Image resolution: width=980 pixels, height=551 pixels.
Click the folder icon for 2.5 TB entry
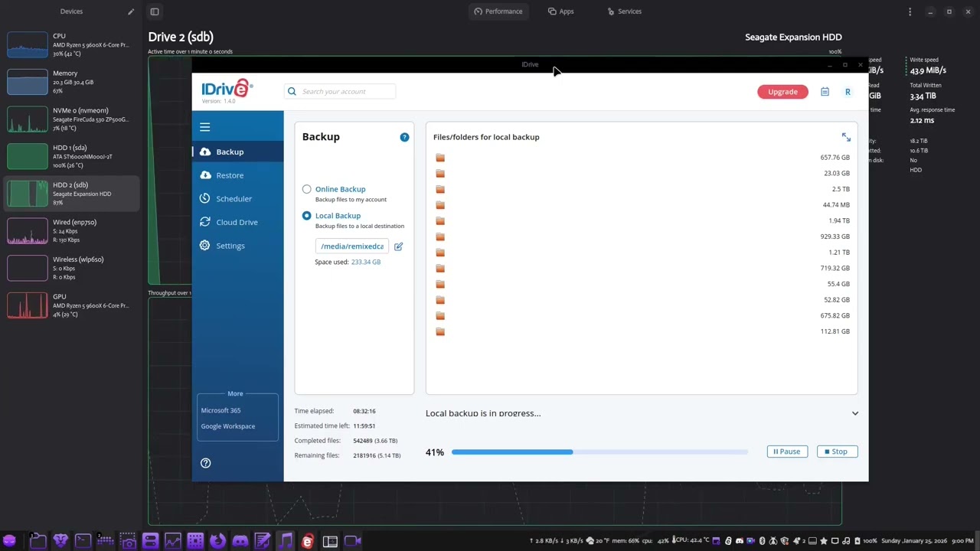pos(440,189)
